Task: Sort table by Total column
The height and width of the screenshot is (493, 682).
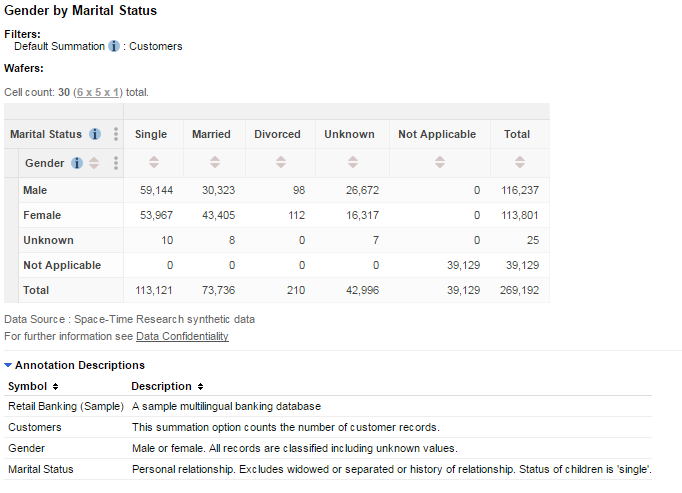Action: (518, 163)
